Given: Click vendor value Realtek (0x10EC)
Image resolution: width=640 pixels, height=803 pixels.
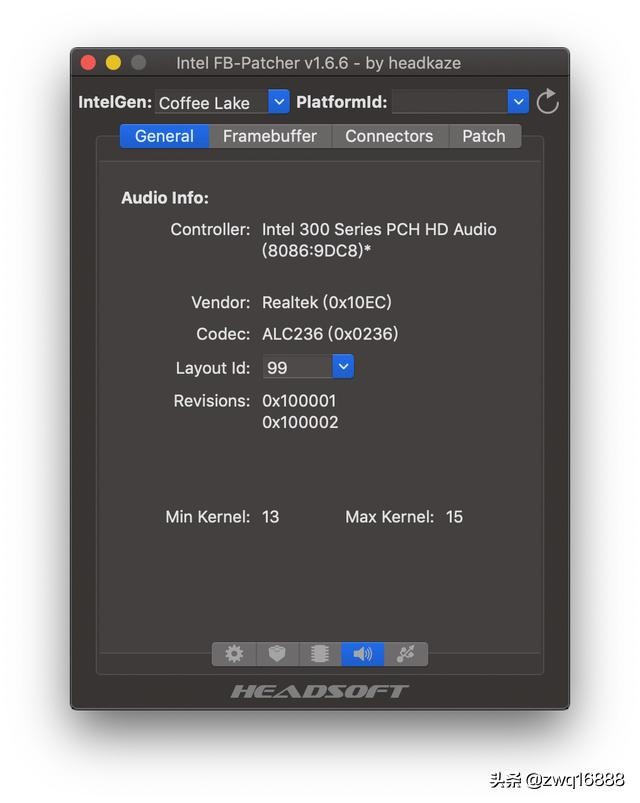Looking at the screenshot, I should (x=327, y=303).
